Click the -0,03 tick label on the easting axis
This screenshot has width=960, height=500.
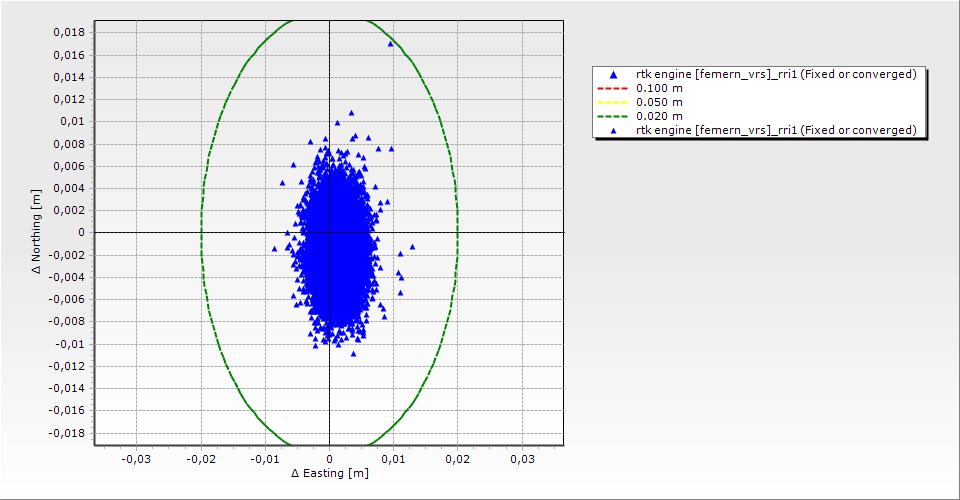(x=136, y=458)
